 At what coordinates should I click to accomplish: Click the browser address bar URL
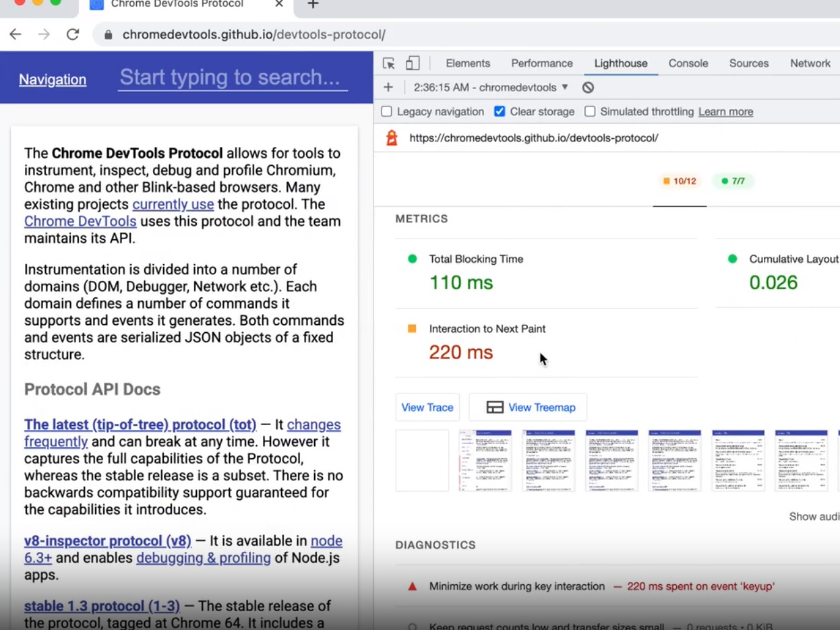pos(254,35)
